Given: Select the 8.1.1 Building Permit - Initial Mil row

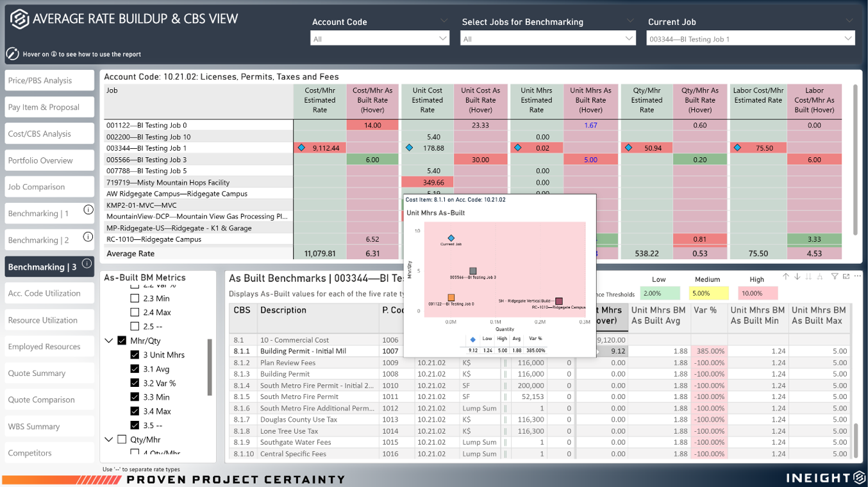Looking at the screenshot, I should [540, 351].
